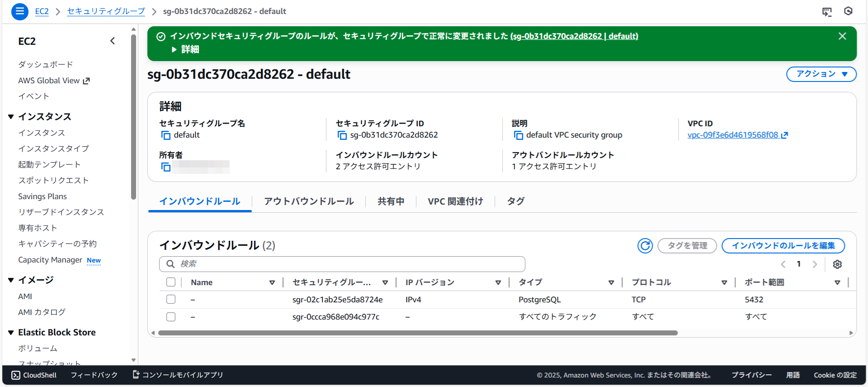The width and height of the screenshot is (868, 387).
Task: Dismiss the green success notification banner
Action: click(x=842, y=36)
